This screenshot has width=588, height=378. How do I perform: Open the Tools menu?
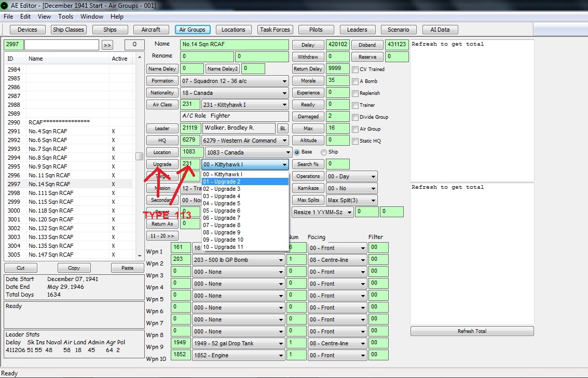coord(65,17)
